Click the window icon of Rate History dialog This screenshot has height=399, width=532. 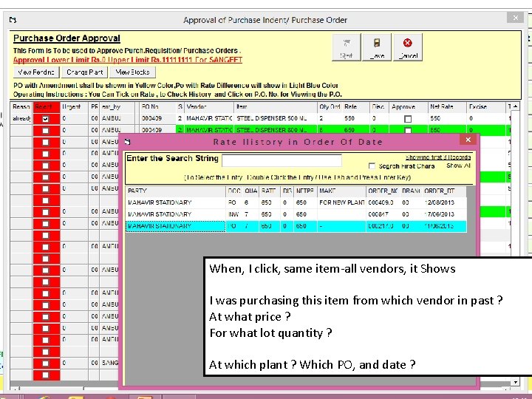point(128,142)
